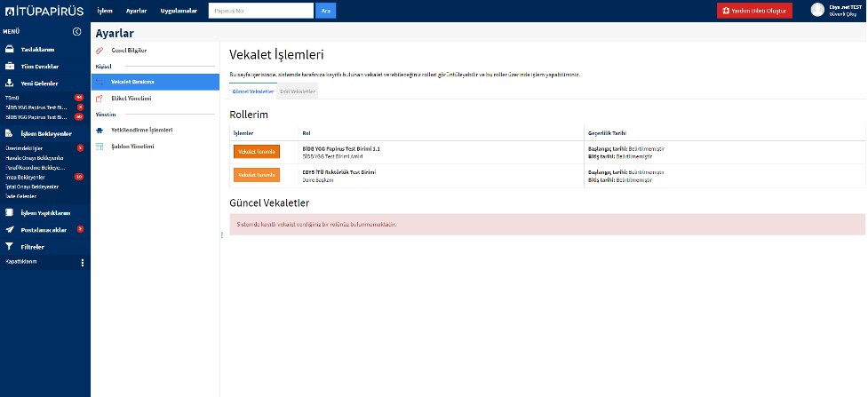Click the Postalanacaklar paper plane icon

point(10,230)
